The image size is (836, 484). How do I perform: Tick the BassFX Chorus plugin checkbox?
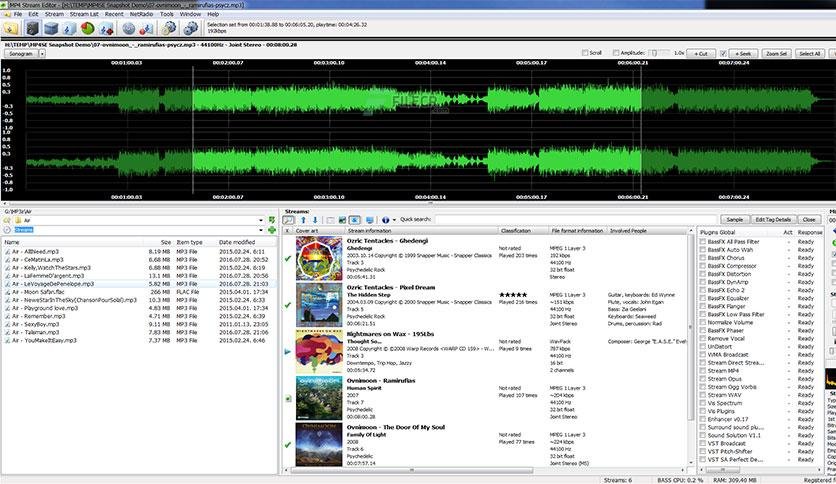[x=703, y=257]
